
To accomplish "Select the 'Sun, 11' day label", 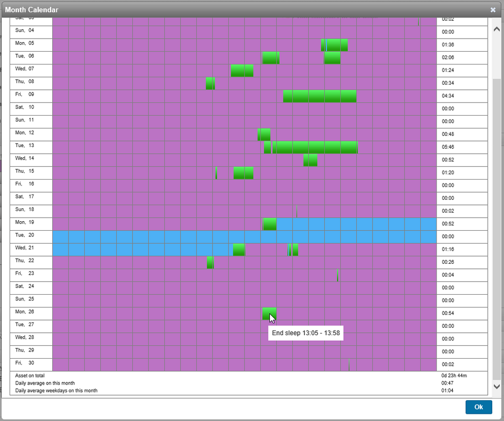I will (24, 120).
